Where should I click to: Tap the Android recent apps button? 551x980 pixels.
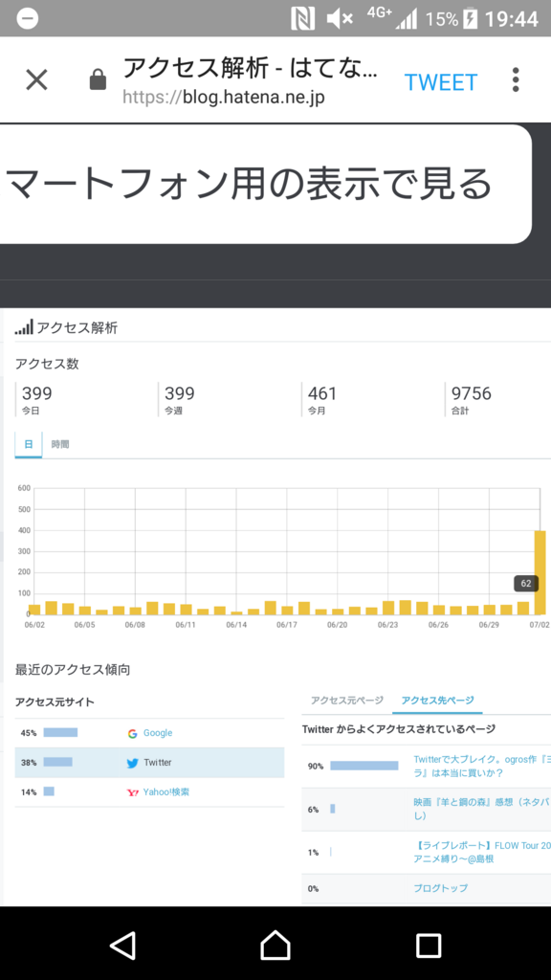tap(429, 945)
